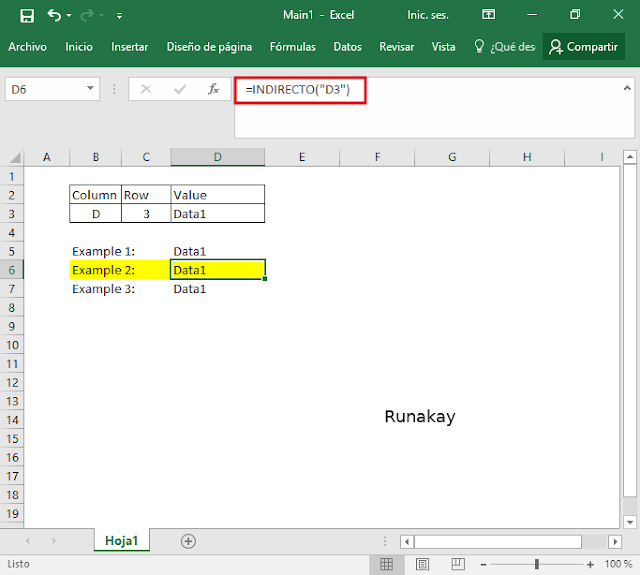The image size is (640, 575).
Task: Select column G header
Action: click(452, 157)
